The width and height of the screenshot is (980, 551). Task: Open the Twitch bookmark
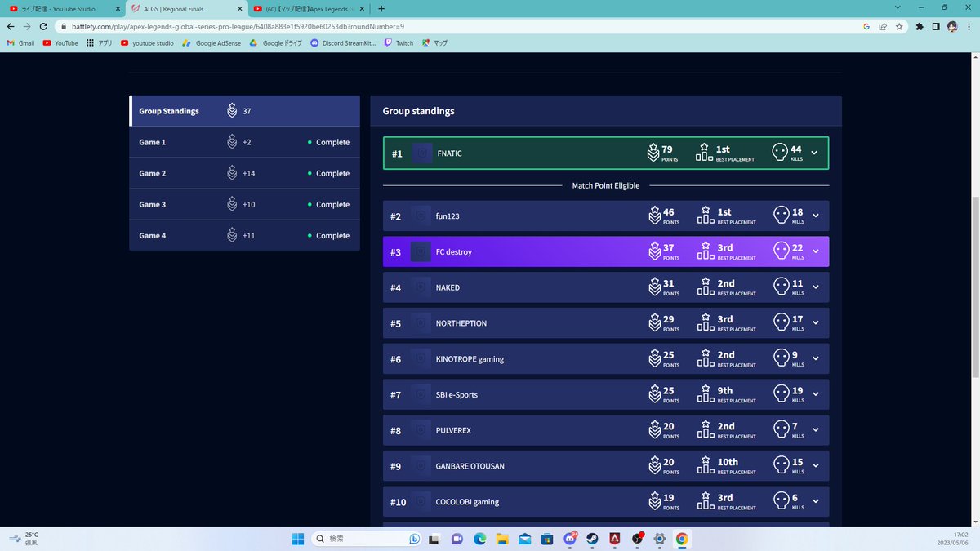coord(399,43)
